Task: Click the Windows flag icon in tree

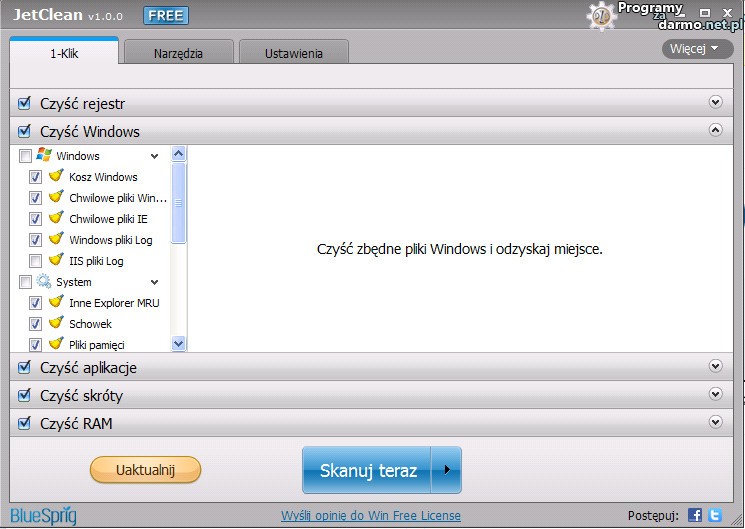Action: [x=44, y=156]
